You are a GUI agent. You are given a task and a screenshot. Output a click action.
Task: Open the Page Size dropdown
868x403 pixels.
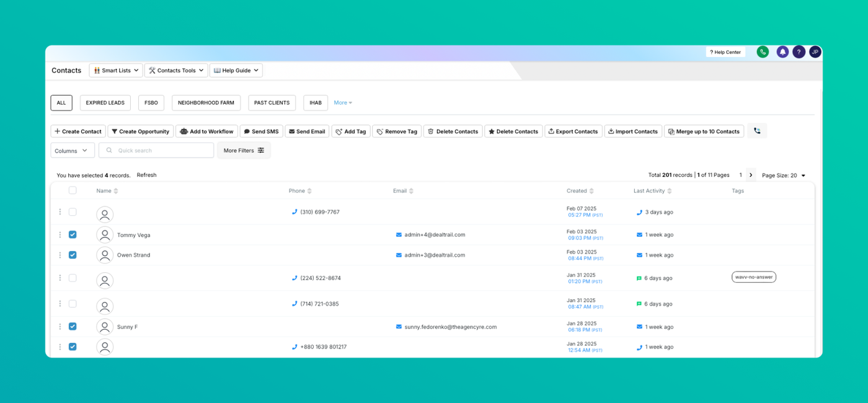point(784,175)
